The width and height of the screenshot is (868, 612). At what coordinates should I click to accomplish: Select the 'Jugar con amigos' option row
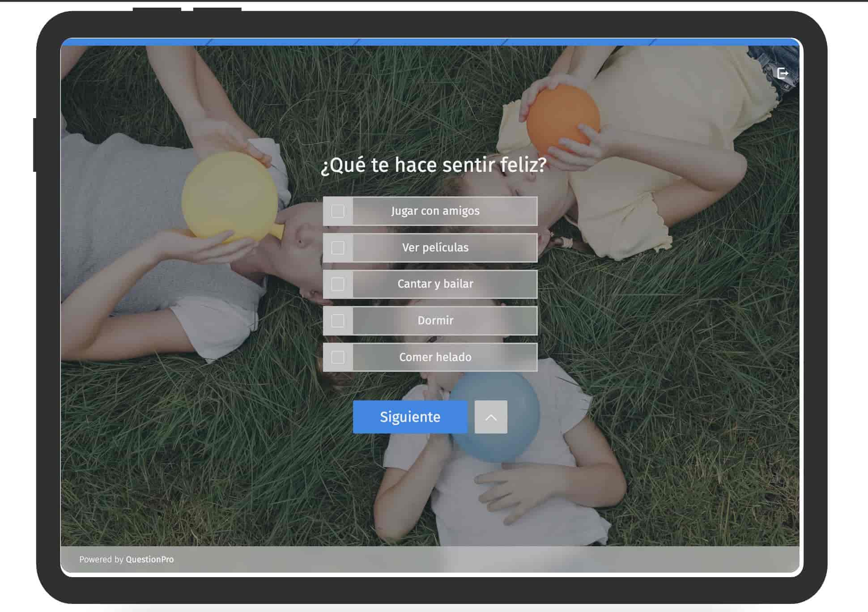click(x=435, y=211)
